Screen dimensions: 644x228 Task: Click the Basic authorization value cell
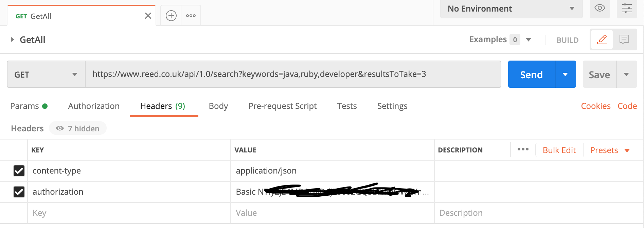[x=333, y=192]
